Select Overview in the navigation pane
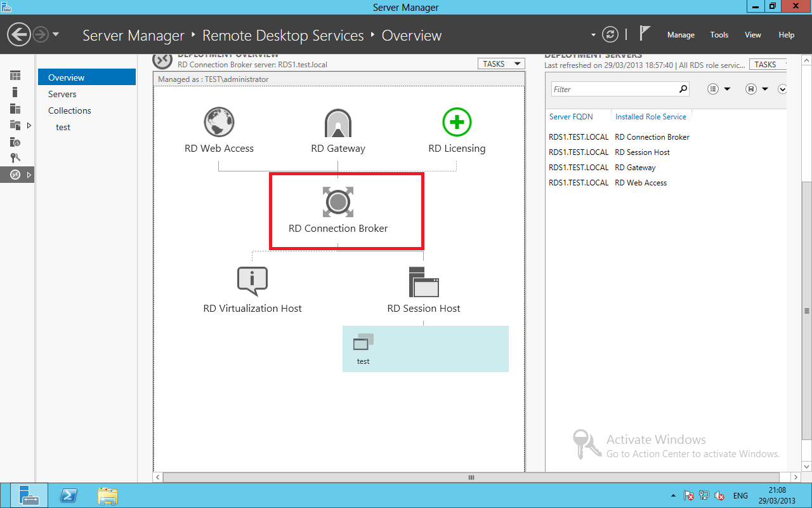This screenshot has width=812, height=508. coord(87,77)
